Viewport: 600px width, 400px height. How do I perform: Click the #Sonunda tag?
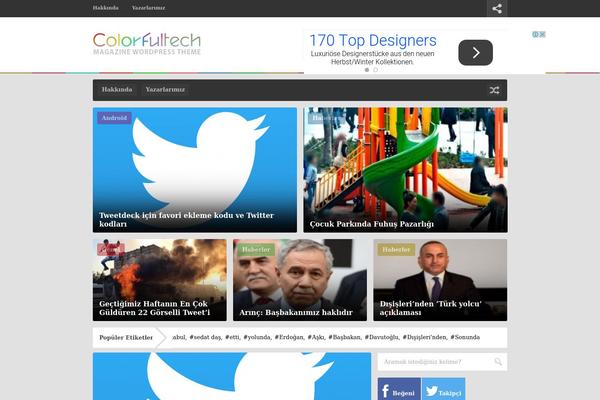coord(465,337)
